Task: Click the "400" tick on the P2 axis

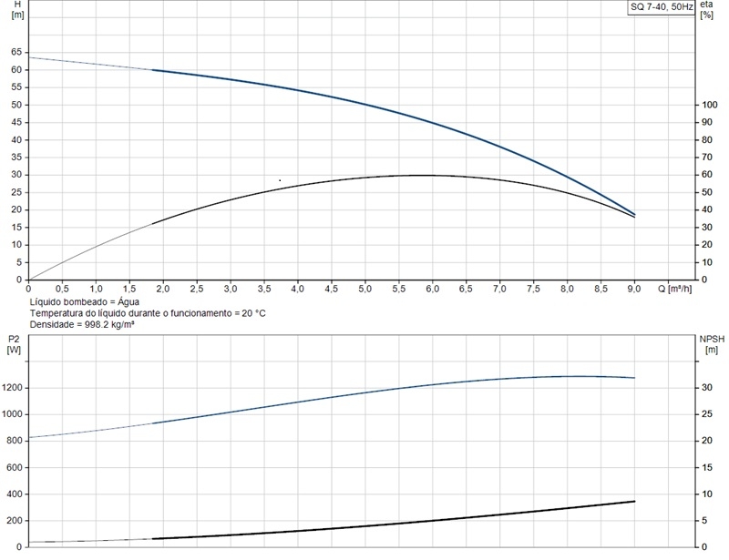Action: click(x=14, y=494)
